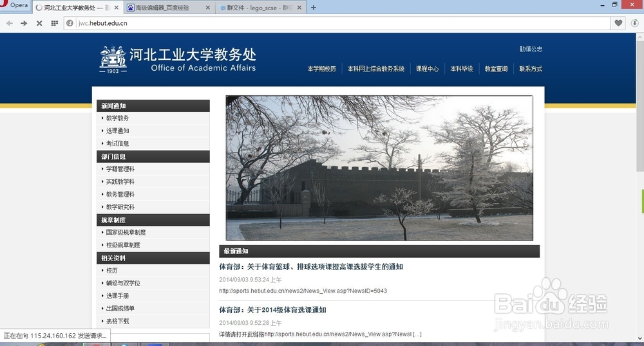Click the address bar showing jwc.hebut.edu.cn
The width and height of the screenshot is (644, 346).
click(x=337, y=23)
